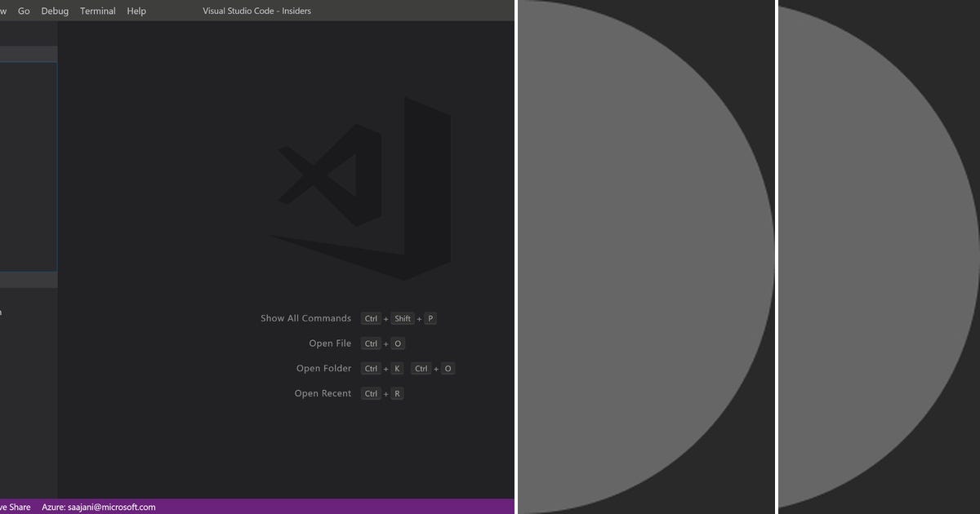Click the Show All Commands link
Viewport: 980px width, 514px height.
coord(305,318)
